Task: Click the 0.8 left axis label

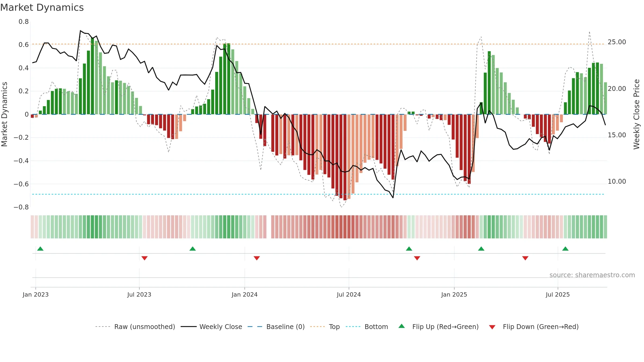Action: [x=24, y=22]
